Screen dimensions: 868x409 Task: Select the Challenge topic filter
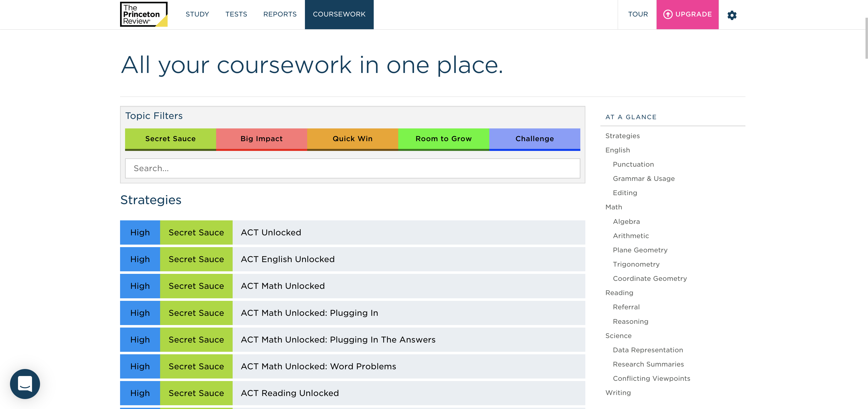(x=534, y=139)
